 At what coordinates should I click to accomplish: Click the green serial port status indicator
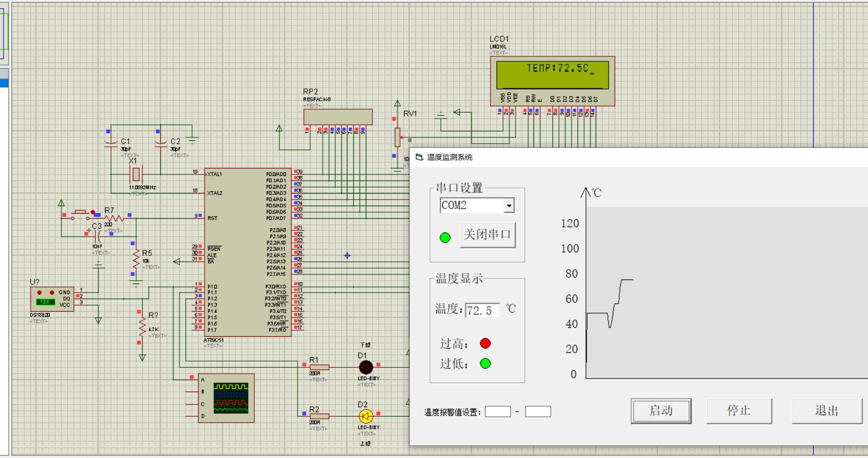445,238
